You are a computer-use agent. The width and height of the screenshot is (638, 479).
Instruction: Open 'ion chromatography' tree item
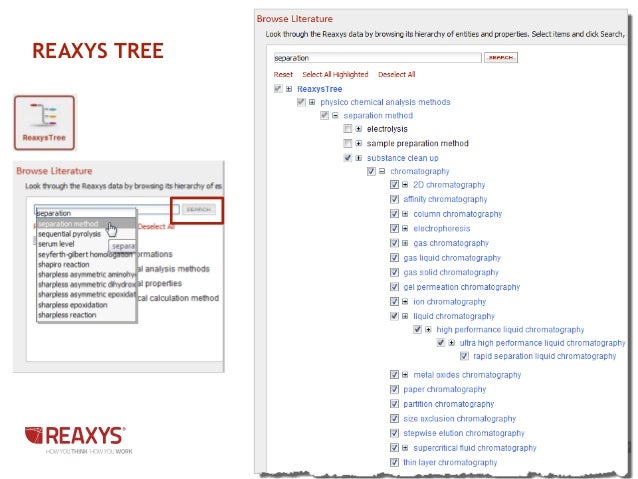[450, 302]
